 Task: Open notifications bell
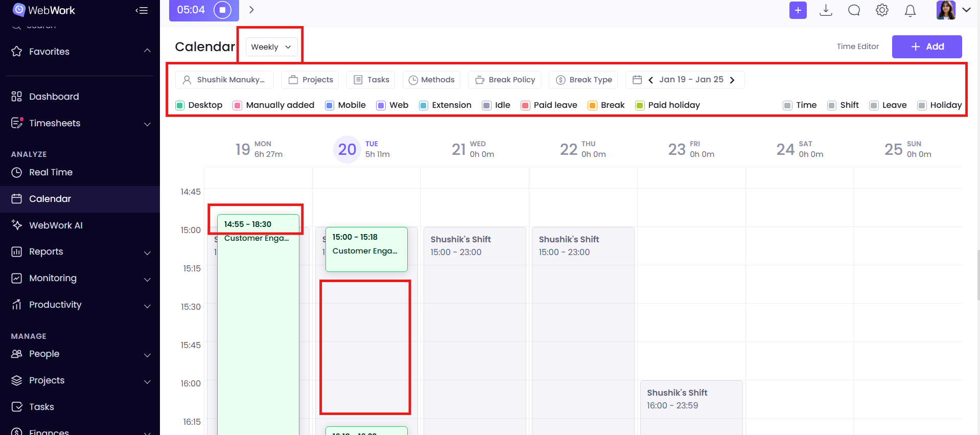910,11
